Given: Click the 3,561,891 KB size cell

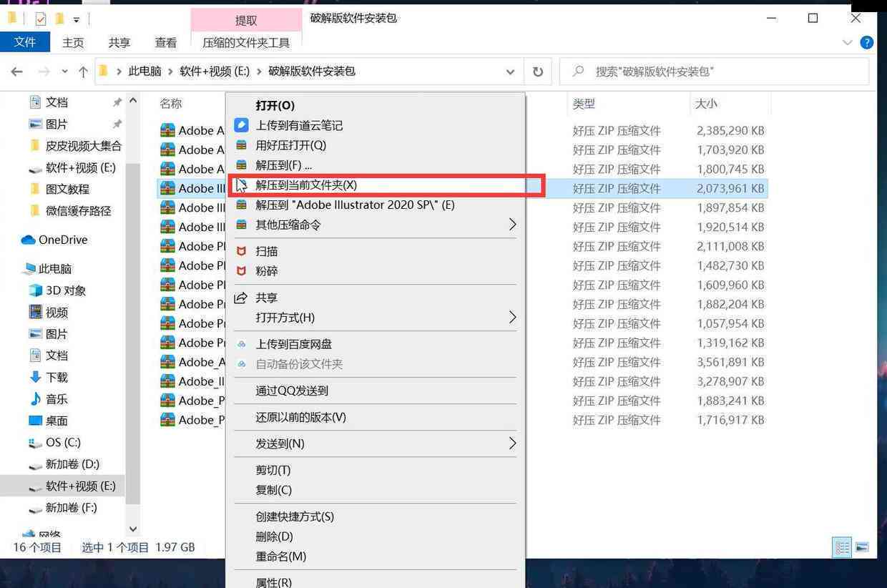Looking at the screenshot, I should click(730, 362).
